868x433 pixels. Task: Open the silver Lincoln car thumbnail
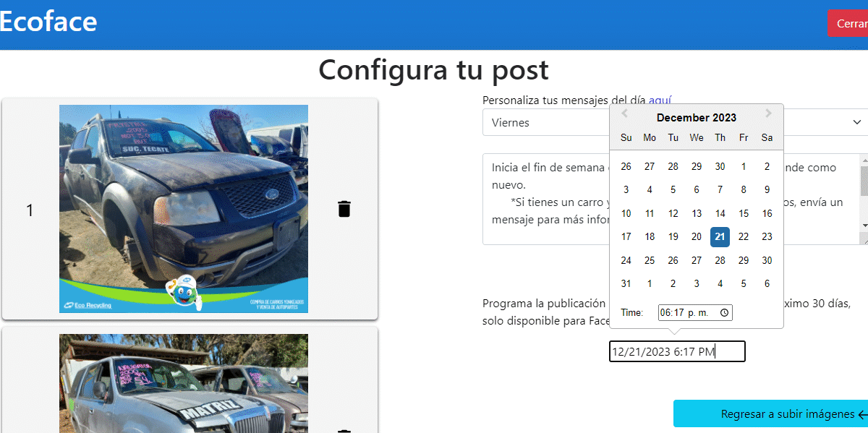[184, 383]
